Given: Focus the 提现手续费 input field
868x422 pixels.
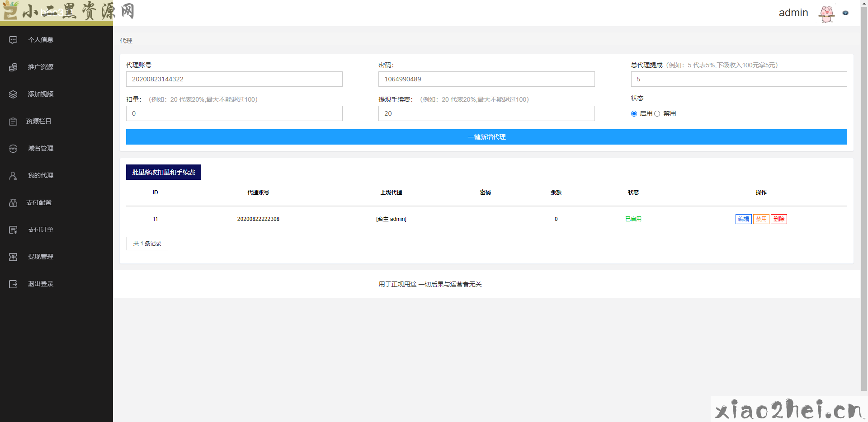Looking at the screenshot, I should 486,113.
